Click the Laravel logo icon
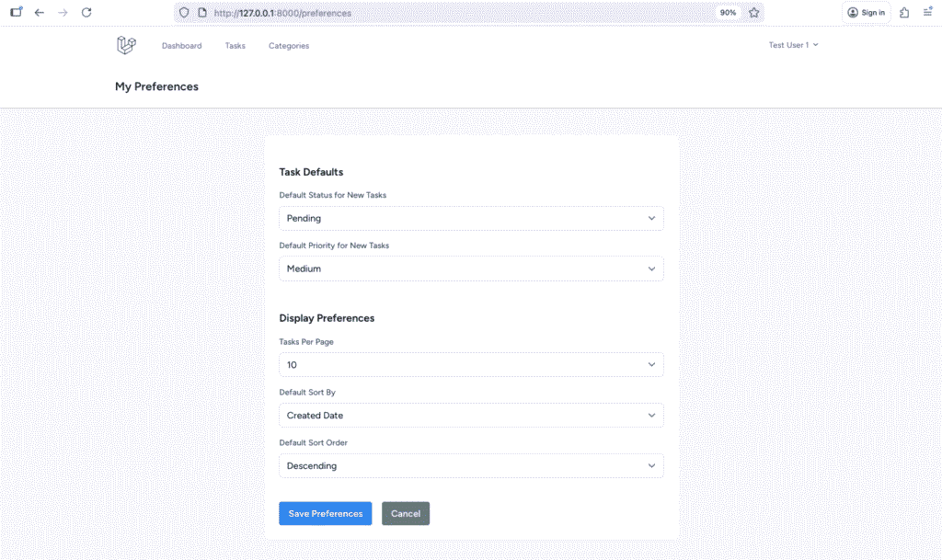The width and height of the screenshot is (942, 560). (x=126, y=45)
